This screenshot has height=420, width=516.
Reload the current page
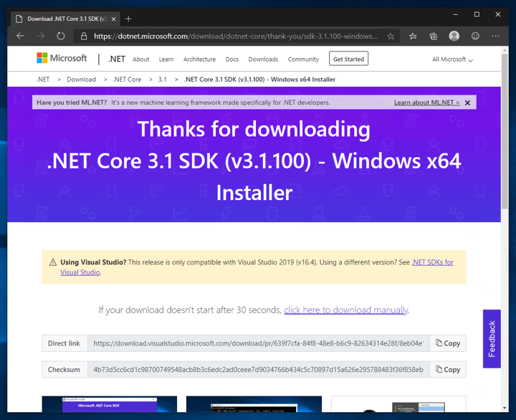(60, 36)
